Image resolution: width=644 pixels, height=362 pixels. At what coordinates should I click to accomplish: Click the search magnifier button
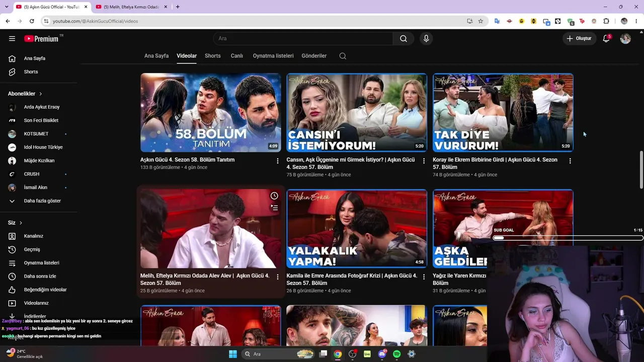(x=404, y=39)
